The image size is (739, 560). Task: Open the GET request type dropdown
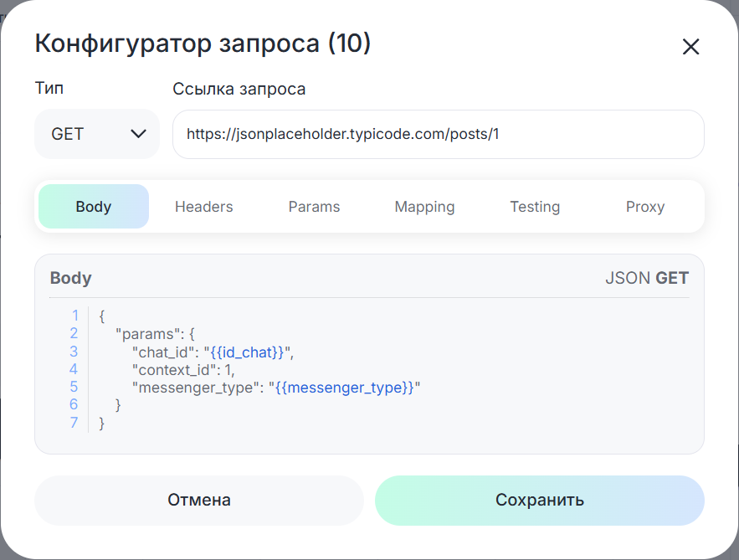97,134
